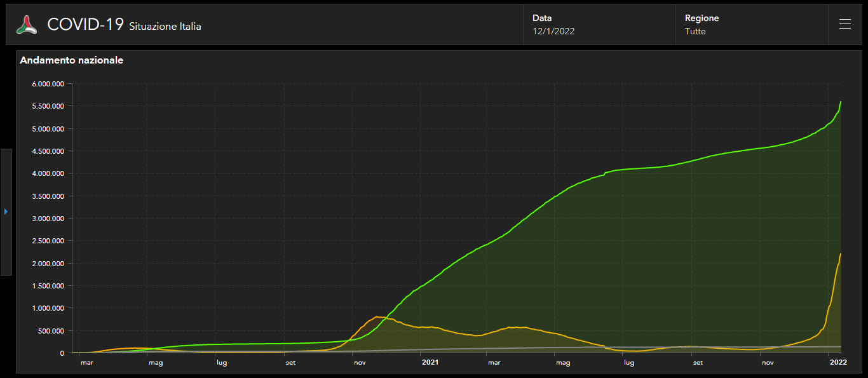Viewport: 868px width, 378px height.
Task: Click the Andamento nazionale panel heading
Action: coord(72,60)
